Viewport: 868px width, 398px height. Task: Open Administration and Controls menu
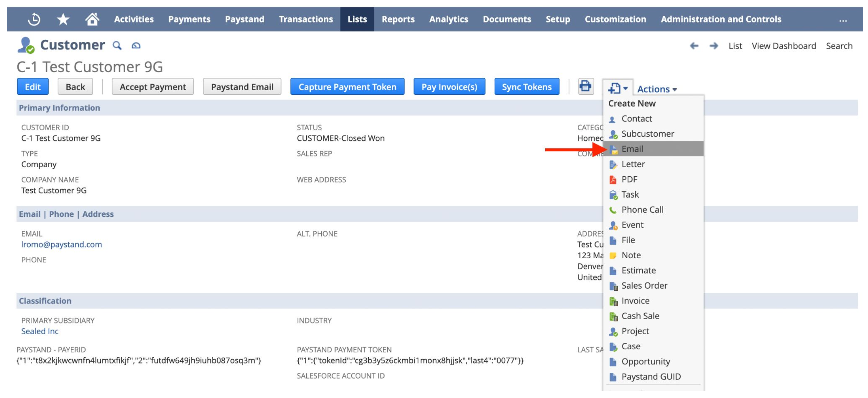[x=721, y=19]
